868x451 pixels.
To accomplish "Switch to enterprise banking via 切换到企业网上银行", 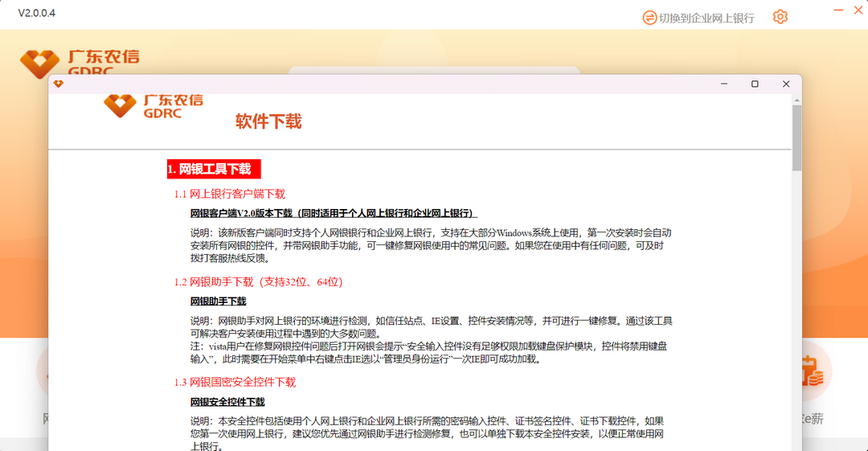I will pos(706,18).
